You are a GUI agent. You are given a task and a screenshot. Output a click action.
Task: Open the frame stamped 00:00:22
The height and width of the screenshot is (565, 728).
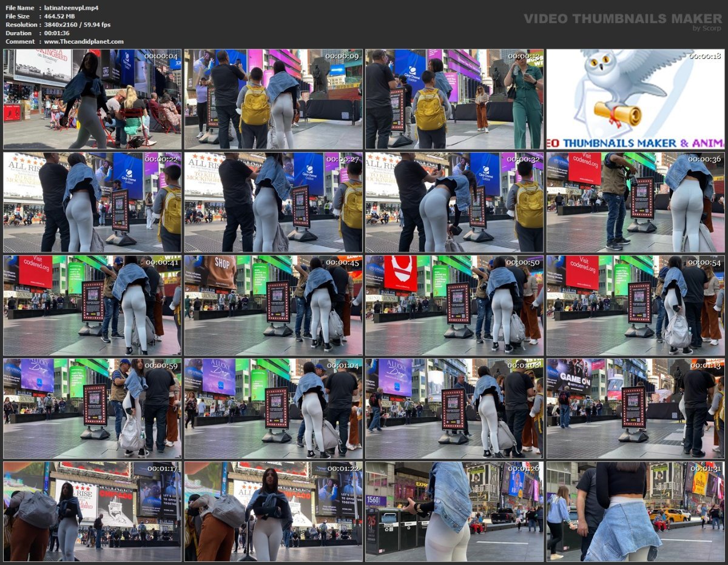coord(92,202)
